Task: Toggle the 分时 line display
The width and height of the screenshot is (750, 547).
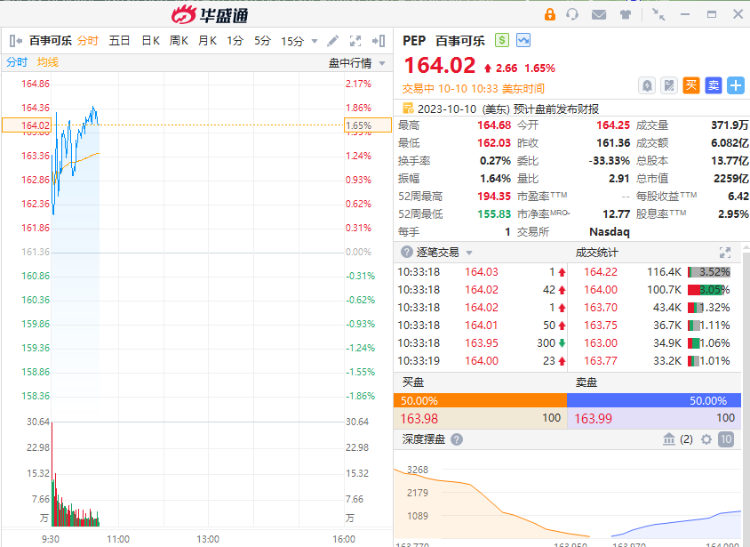Action: coord(17,62)
